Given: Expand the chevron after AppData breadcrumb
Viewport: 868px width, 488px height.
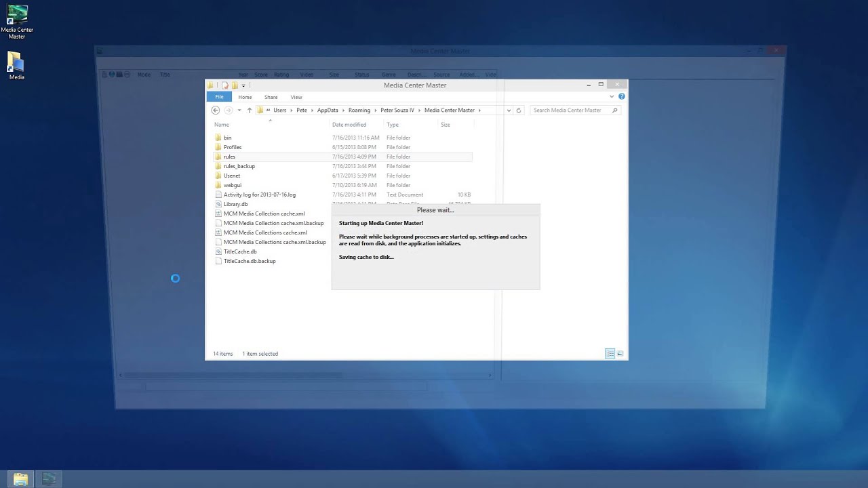Looking at the screenshot, I should [343, 110].
